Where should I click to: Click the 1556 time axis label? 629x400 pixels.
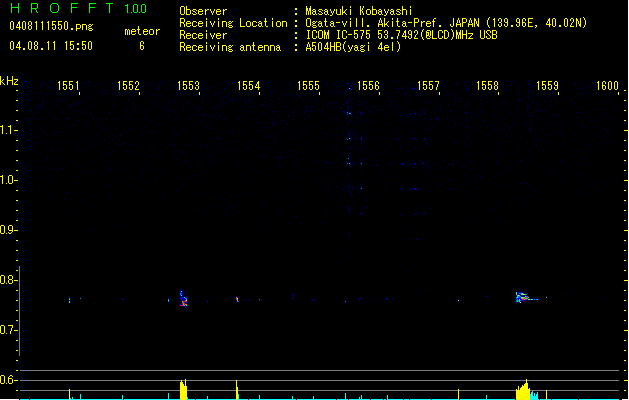(368, 86)
